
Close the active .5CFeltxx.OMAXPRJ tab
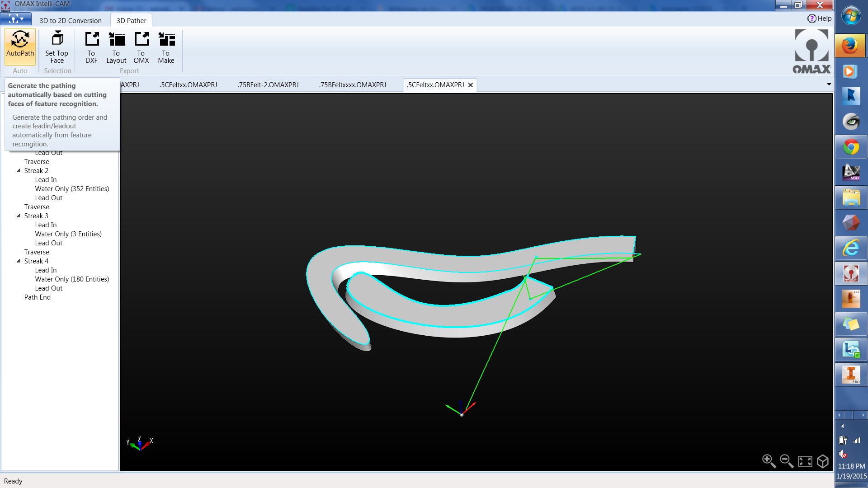471,85
